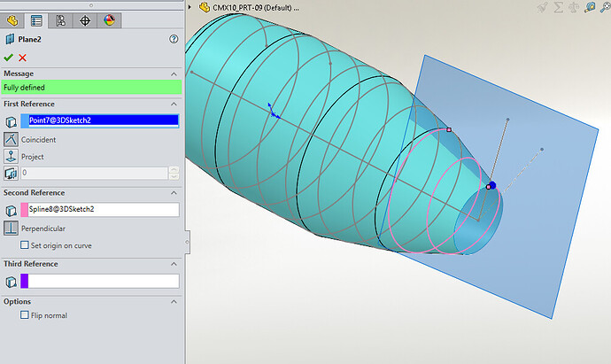Screen dimensions: 611x364
Task: Click the offset distance icon
Action: coord(11,173)
